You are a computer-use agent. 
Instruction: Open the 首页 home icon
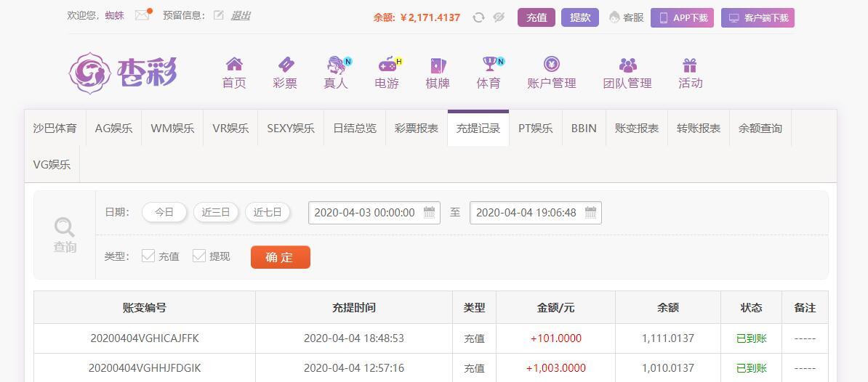(234, 64)
